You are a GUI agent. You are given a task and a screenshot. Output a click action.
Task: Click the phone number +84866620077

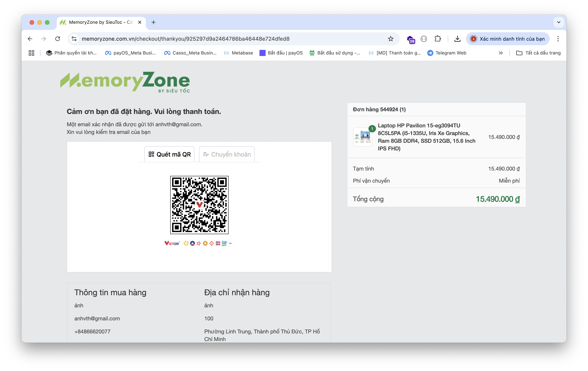pyautogui.click(x=92, y=331)
